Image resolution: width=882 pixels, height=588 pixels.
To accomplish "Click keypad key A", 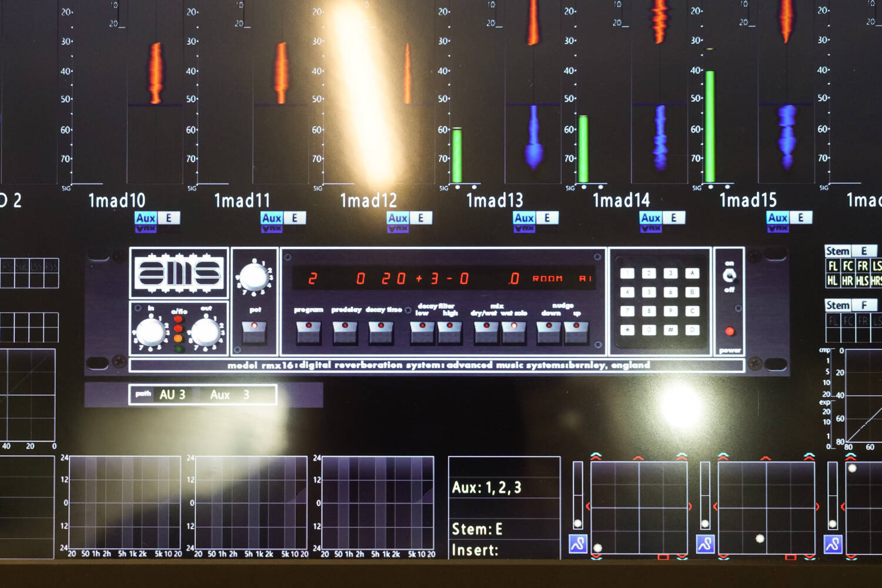I will tap(693, 273).
